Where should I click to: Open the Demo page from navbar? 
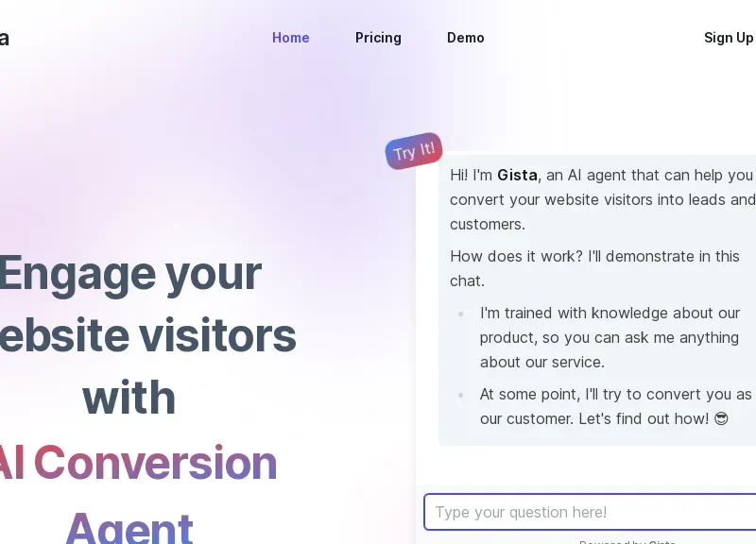coord(465,38)
